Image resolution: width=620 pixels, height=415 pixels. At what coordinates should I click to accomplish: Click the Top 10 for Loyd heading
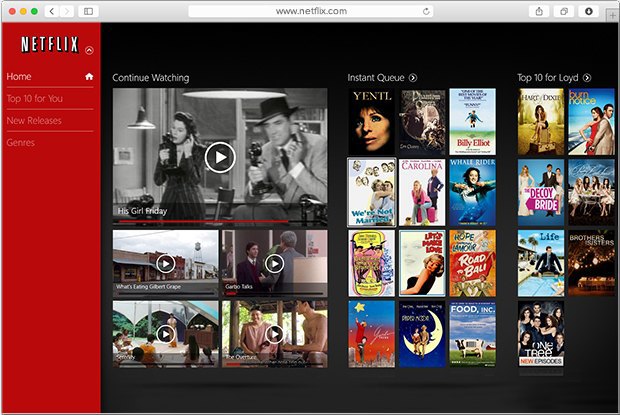coord(548,78)
